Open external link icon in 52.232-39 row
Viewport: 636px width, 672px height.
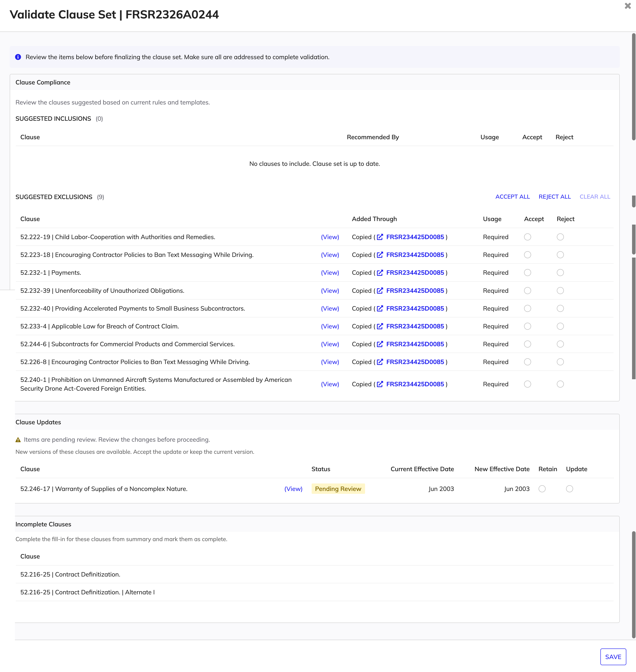(380, 291)
